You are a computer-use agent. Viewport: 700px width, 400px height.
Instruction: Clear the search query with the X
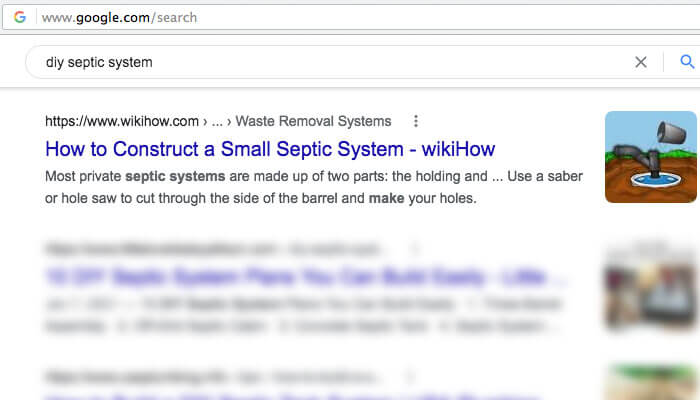point(641,62)
